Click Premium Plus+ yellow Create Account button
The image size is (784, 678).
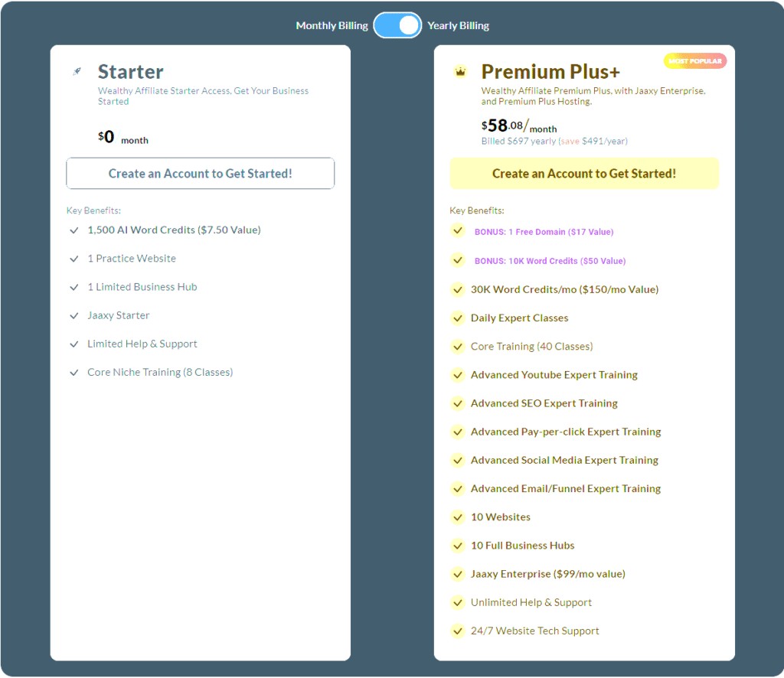tap(584, 174)
